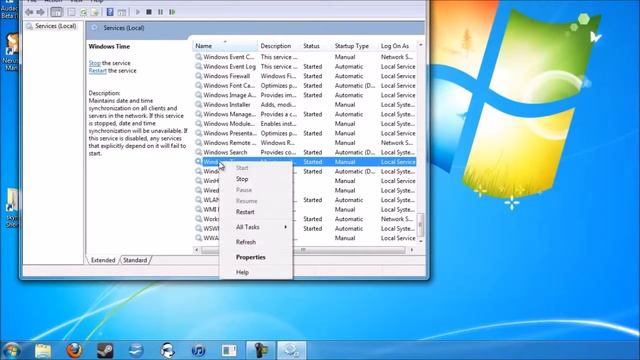Click the Restart Service icon in toolbar

pos(172,12)
